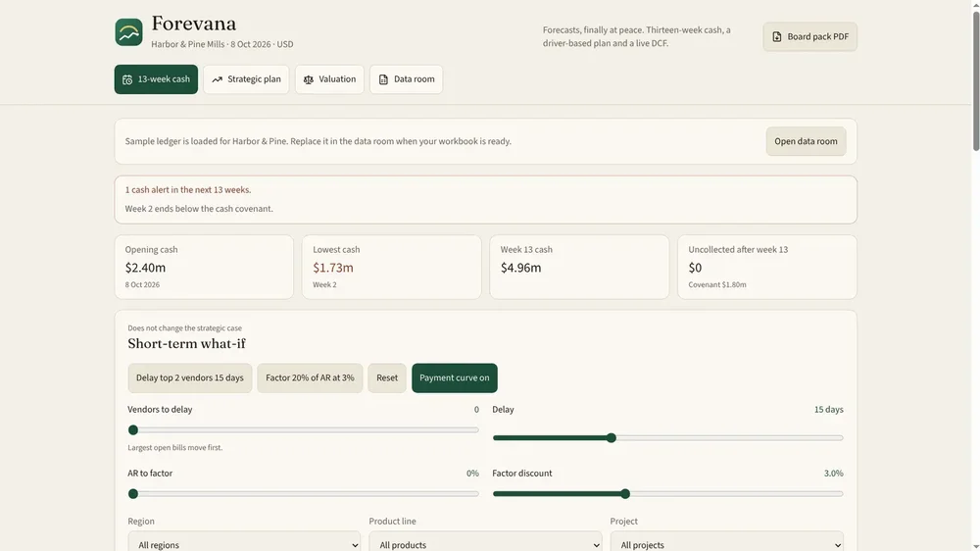Click 'Largest open bills move first.' hint

(x=175, y=448)
